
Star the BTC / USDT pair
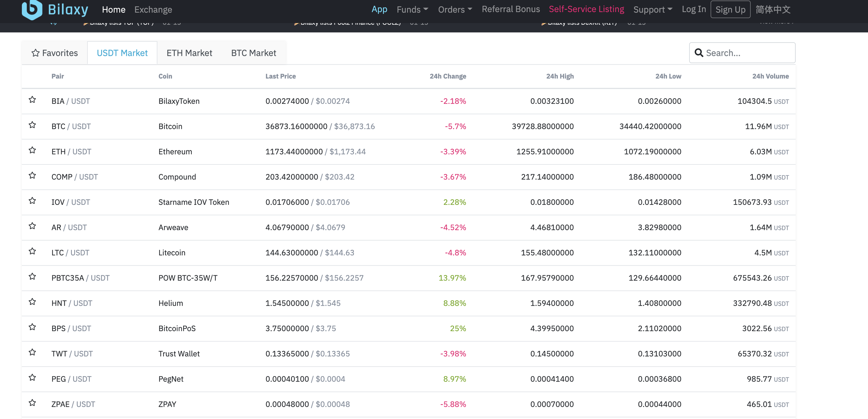point(32,125)
